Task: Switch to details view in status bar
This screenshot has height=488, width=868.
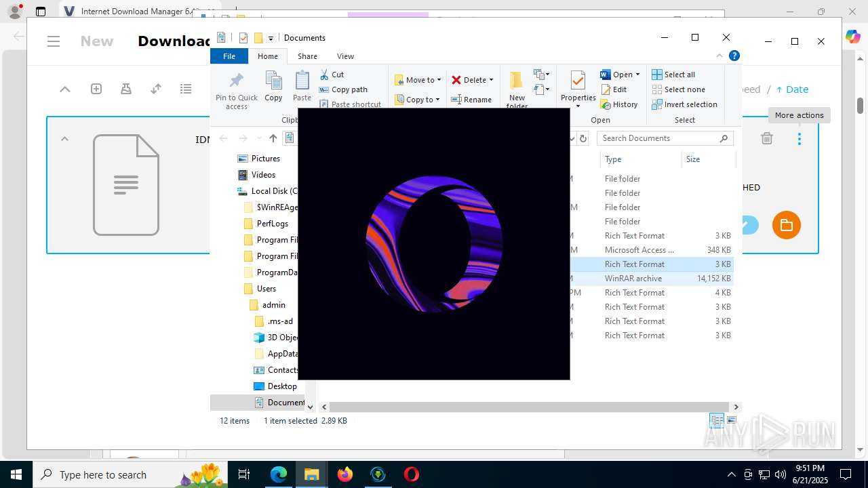Action: (x=717, y=421)
